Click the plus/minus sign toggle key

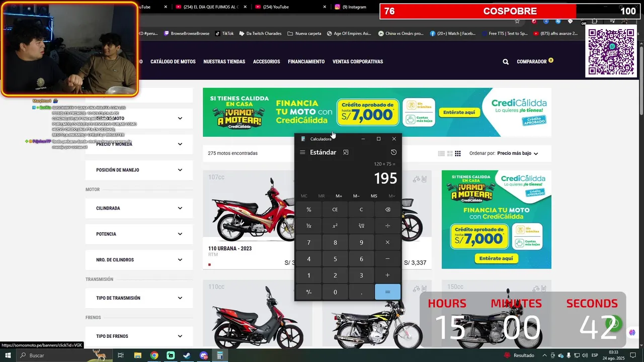309,292
